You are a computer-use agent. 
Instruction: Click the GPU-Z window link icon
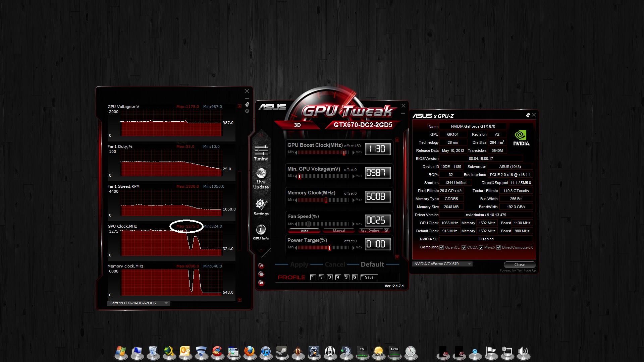click(528, 115)
